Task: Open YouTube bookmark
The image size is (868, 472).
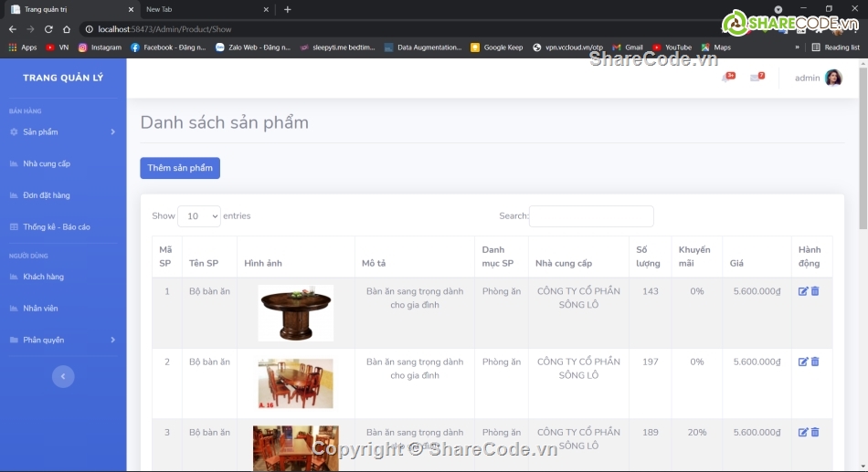Action: (x=672, y=47)
